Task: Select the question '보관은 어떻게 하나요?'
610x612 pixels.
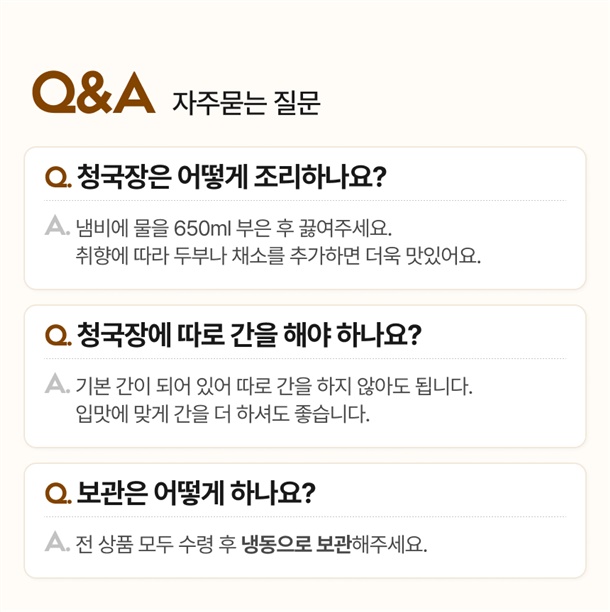Action: 196,494
